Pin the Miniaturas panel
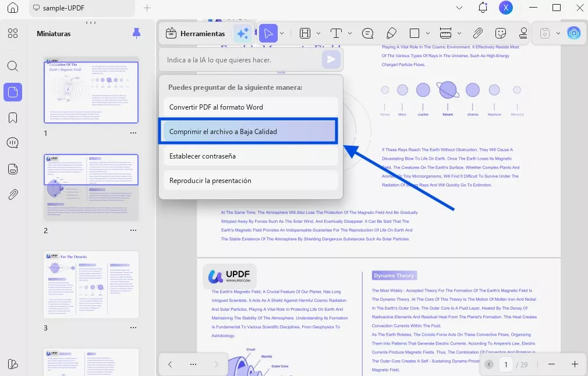Viewport: 588px width, 376px height. click(x=136, y=33)
